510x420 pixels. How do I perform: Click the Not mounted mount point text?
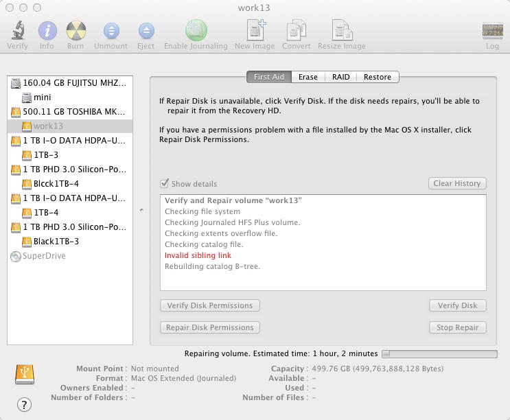[x=155, y=369]
